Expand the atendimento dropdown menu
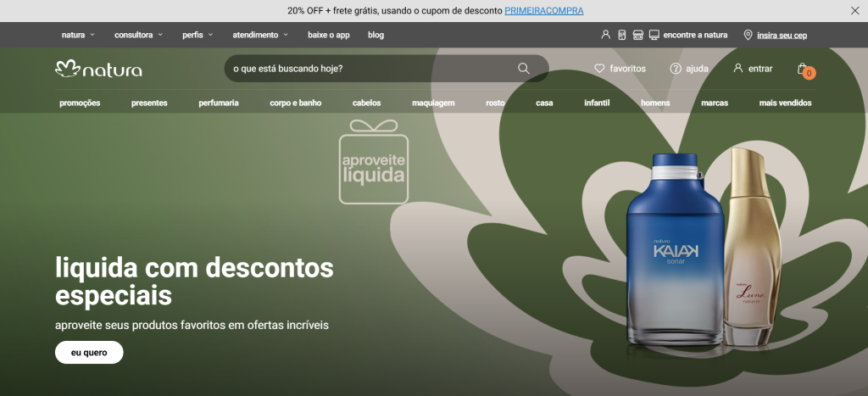Image resolution: width=868 pixels, height=396 pixels. (260, 35)
